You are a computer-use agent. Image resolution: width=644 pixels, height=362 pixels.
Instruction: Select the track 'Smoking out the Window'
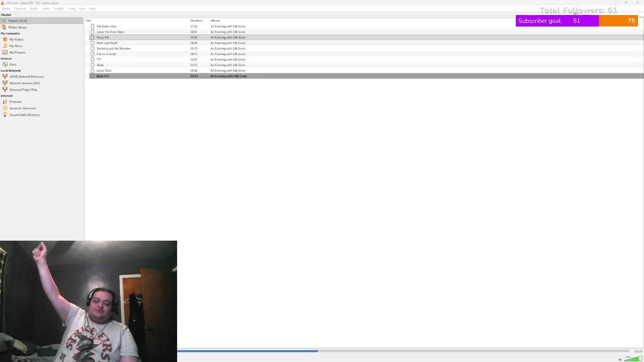(366, 48)
